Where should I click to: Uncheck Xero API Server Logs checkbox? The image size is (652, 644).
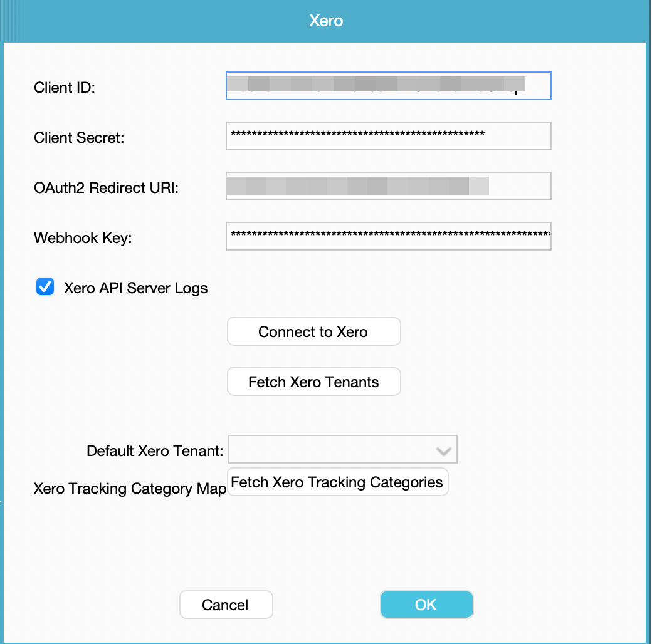(45, 287)
